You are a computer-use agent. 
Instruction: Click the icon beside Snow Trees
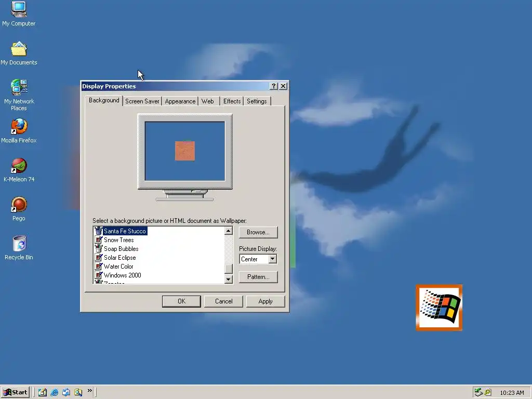tap(98, 240)
